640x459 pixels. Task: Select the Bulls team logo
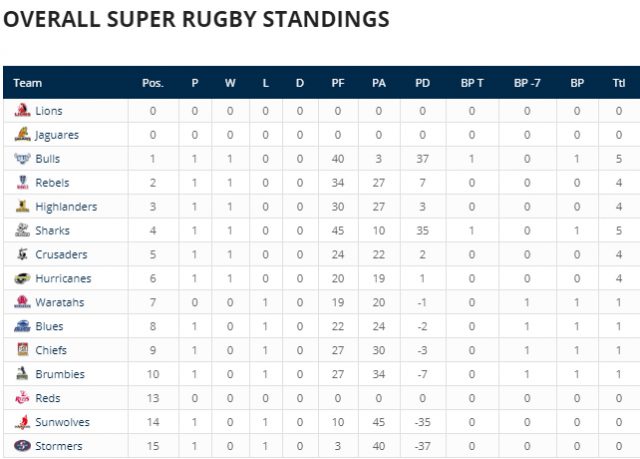click(x=22, y=158)
